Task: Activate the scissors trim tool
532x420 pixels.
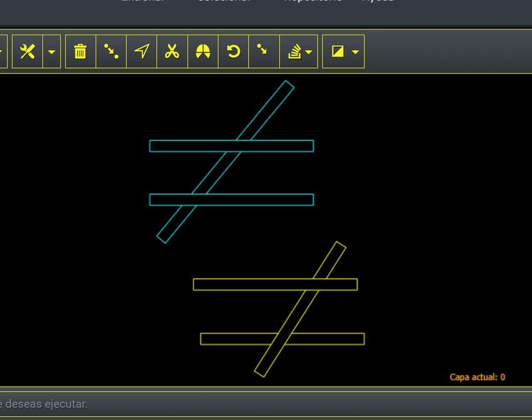Action: point(172,51)
